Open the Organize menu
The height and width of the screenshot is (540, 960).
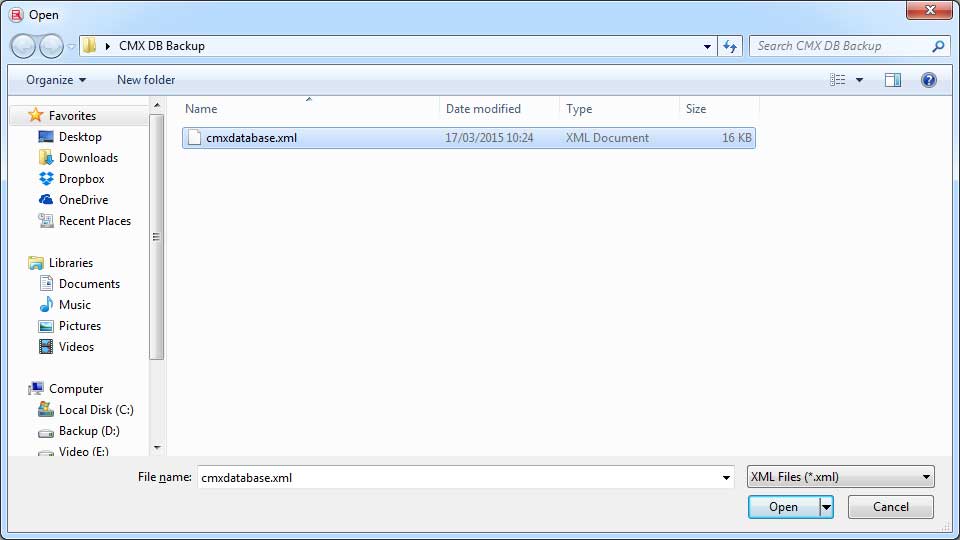[56, 80]
